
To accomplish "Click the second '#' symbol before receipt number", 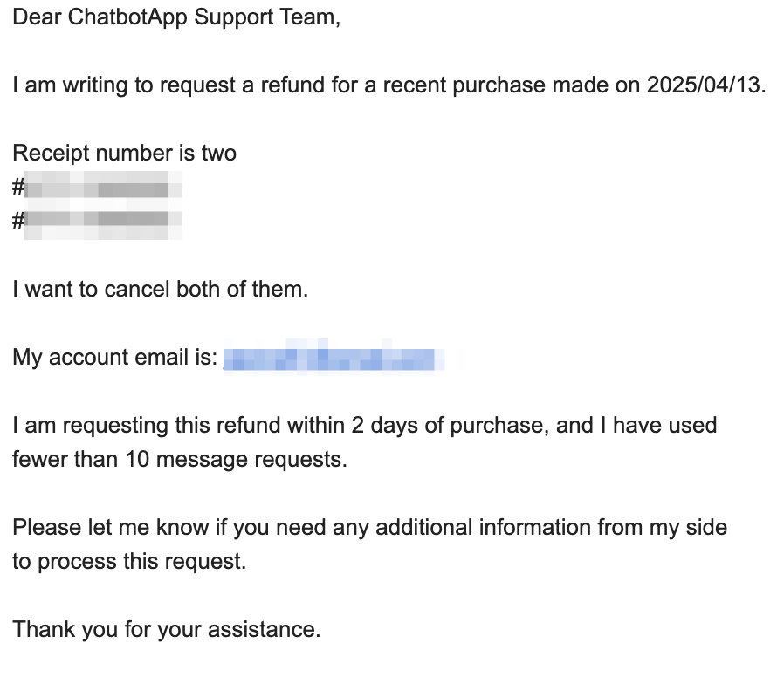I will 18,221.
